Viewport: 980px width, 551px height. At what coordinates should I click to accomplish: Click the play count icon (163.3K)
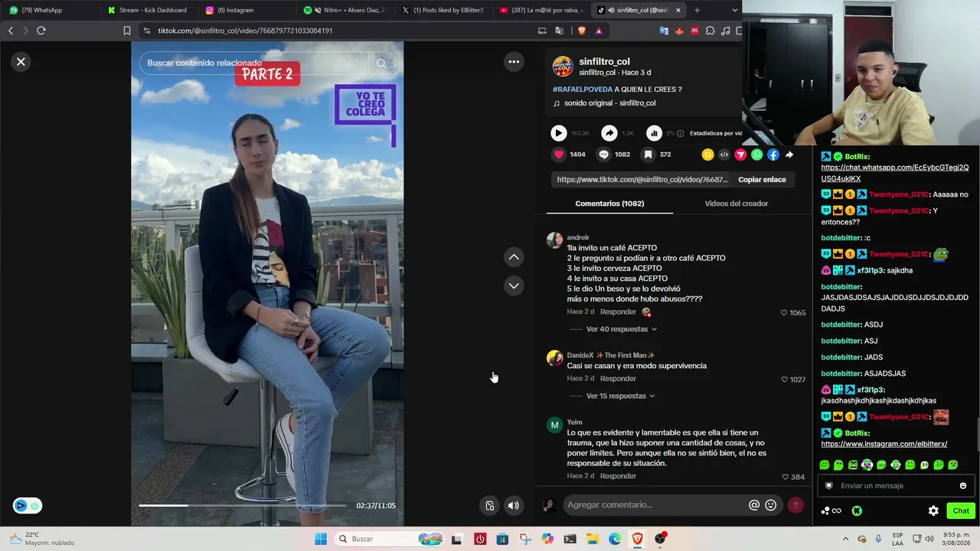pyautogui.click(x=558, y=133)
